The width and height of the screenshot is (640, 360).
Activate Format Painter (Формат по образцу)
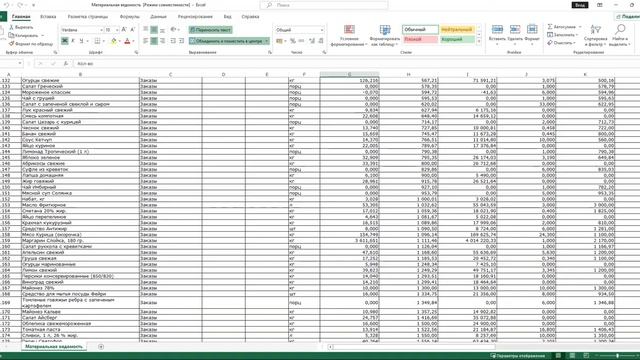pyautogui.click(x=31, y=43)
